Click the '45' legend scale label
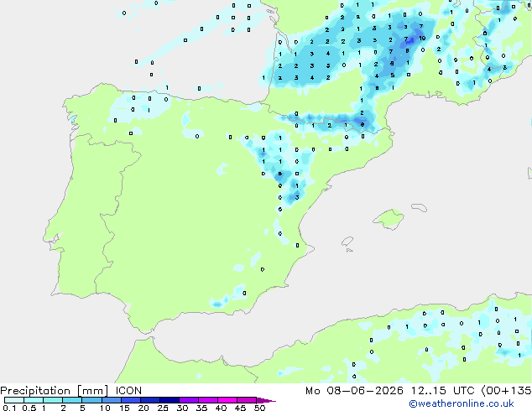Screen dimensions: 532x411 click(x=240, y=408)
